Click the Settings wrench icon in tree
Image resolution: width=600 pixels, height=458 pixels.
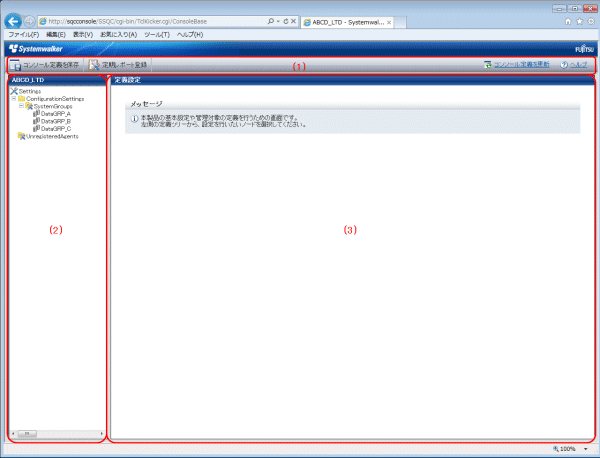pyautogui.click(x=14, y=91)
